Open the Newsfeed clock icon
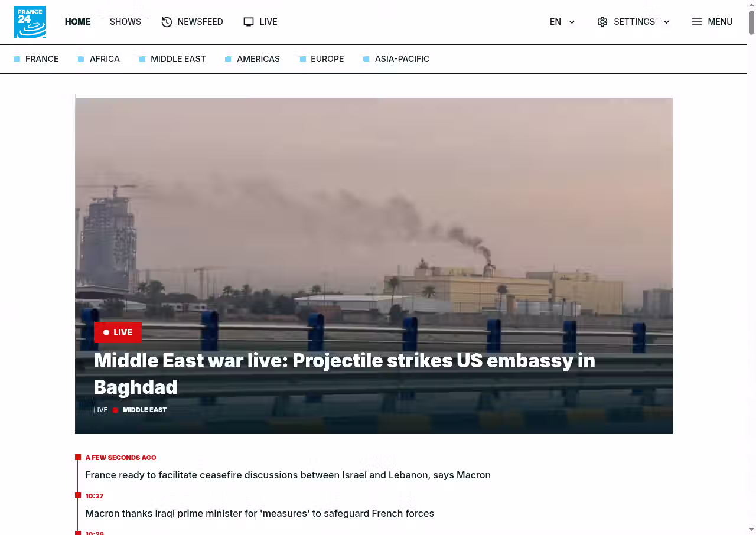The height and width of the screenshot is (535, 756). [x=167, y=22]
